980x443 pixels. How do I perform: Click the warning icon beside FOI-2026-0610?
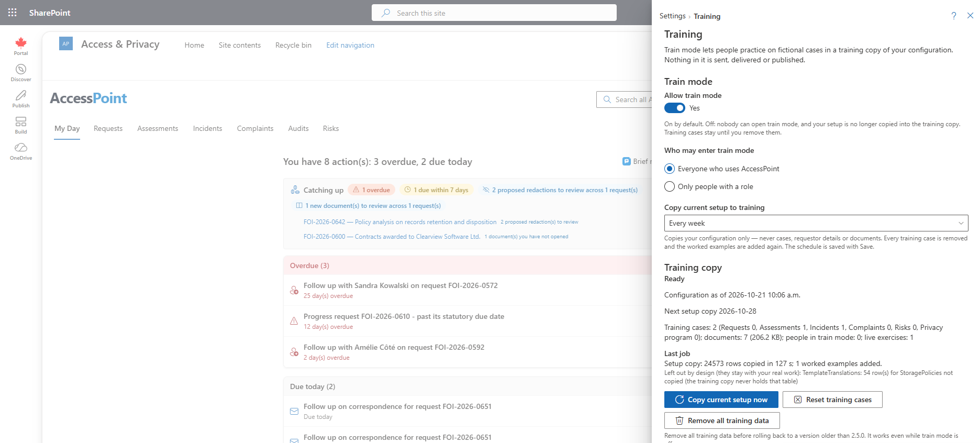294,321
